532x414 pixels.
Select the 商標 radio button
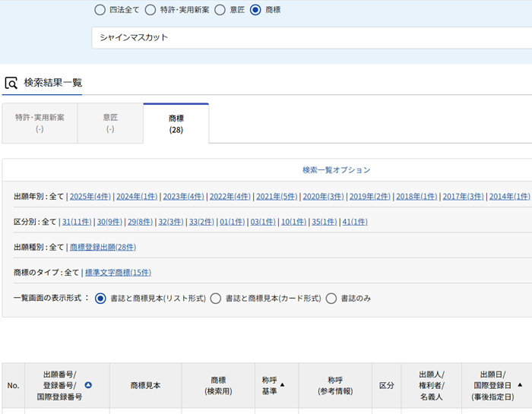tap(255, 10)
